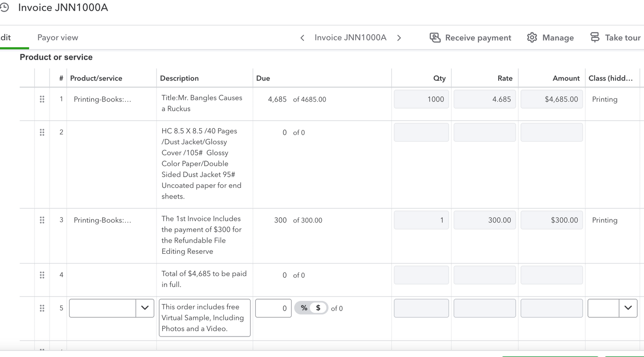Grab the drag handle of row 3
The height and width of the screenshot is (357, 644).
point(42,220)
